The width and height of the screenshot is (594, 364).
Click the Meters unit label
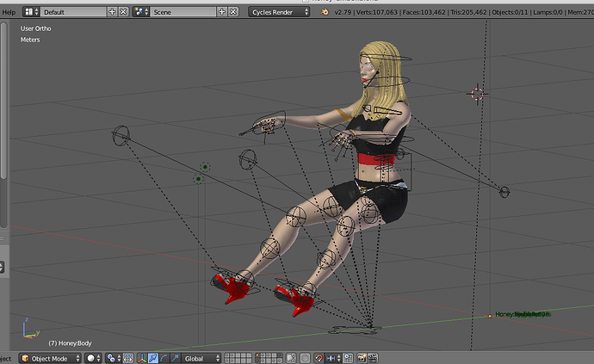click(x=30, y=40)
